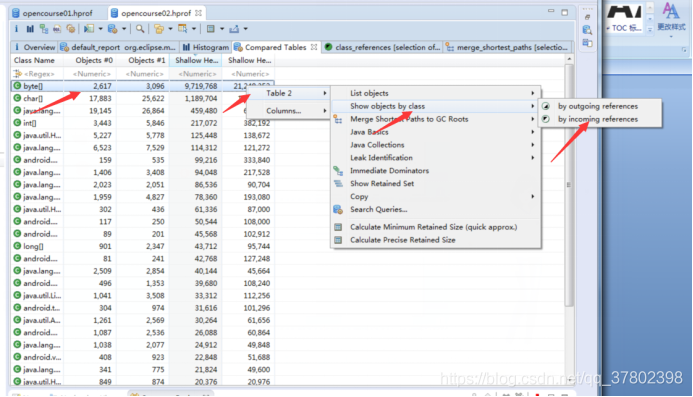
Task: Switch to the Histogram tab
Action: 206,47
